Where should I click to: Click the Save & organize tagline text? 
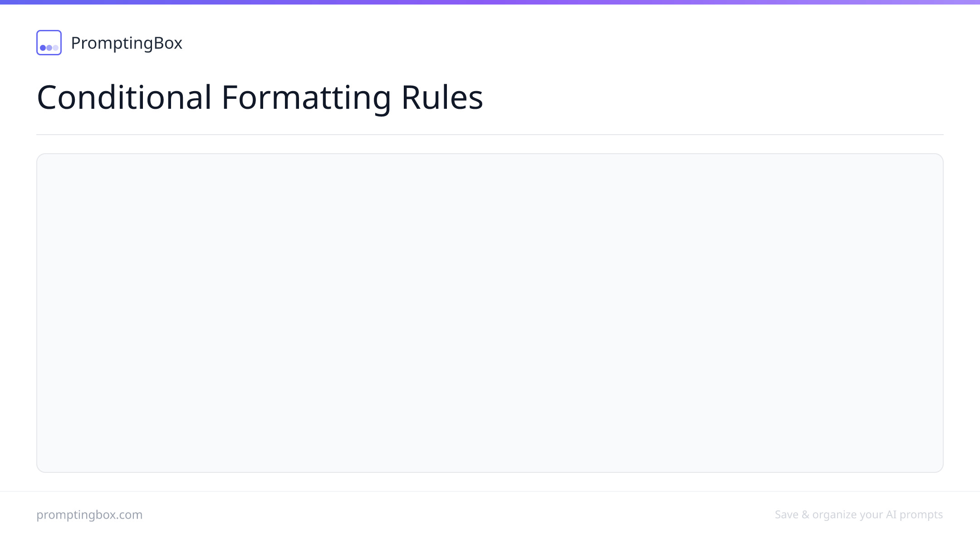click(859, 515)
